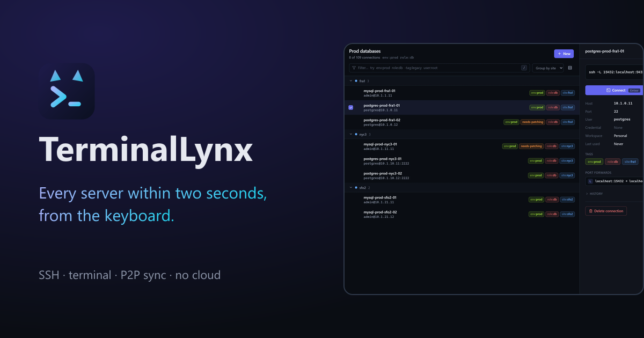Screen dimensions: 644x338
Task: Select mysql-prod-sfo2-01 connection row
Action: 462,200
